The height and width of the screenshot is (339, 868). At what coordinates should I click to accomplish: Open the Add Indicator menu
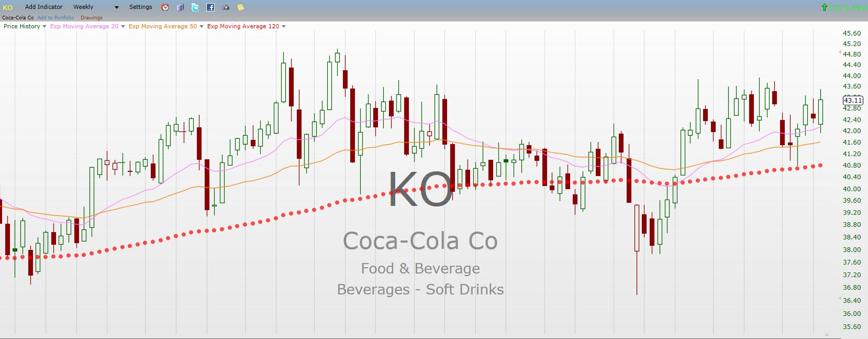[43, 7]
